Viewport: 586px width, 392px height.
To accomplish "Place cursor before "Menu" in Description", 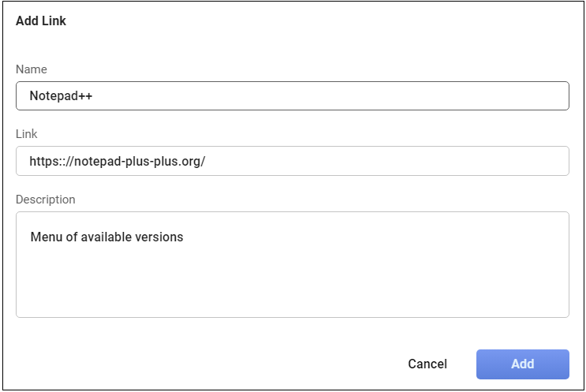I will coord(31,237).
